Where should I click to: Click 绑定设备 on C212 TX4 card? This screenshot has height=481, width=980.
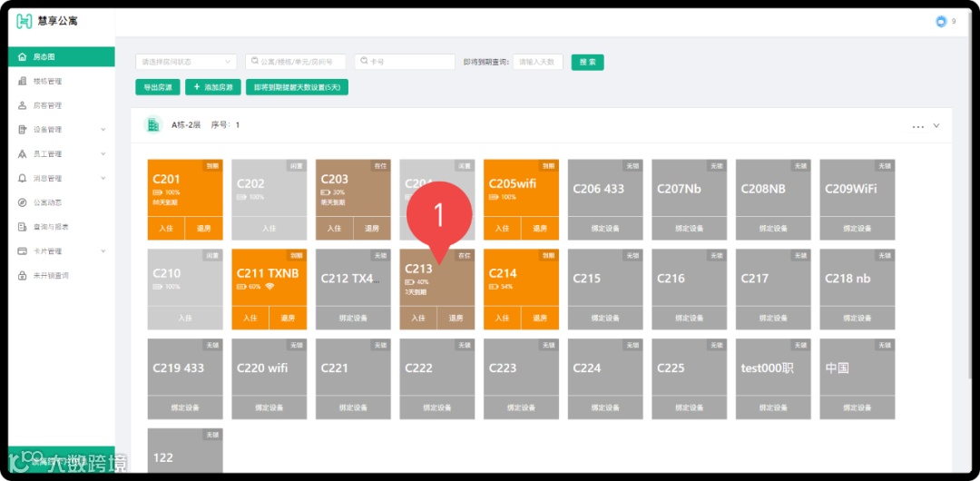pyautogui.click(x=353, y=318)
